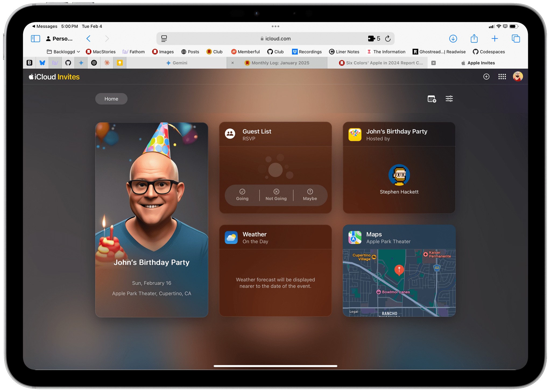The height and width of the screenshot is (392, 551).
Task: Open the Images bookmark
Action: [x=163, y=52]
